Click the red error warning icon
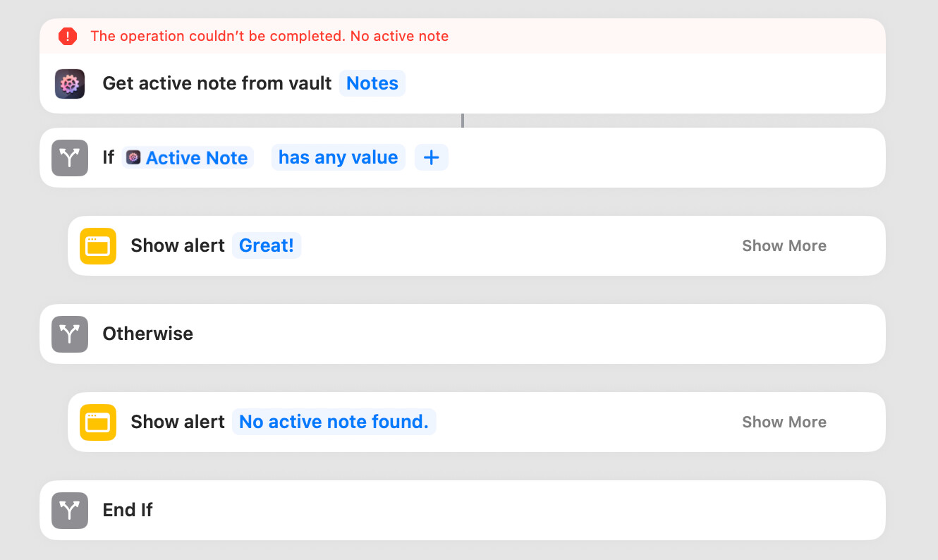 click(x=67, y=36)
